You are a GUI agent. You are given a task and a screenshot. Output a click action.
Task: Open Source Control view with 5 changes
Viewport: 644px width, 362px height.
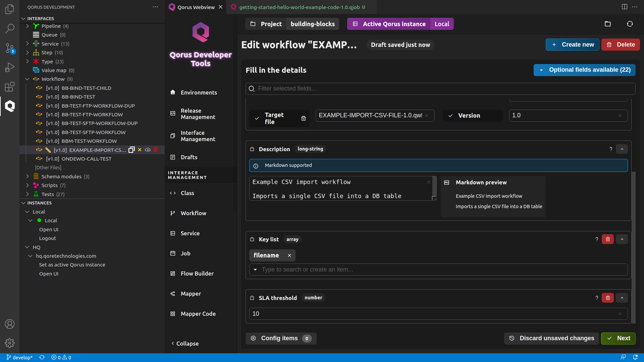(x=10, y=48)
